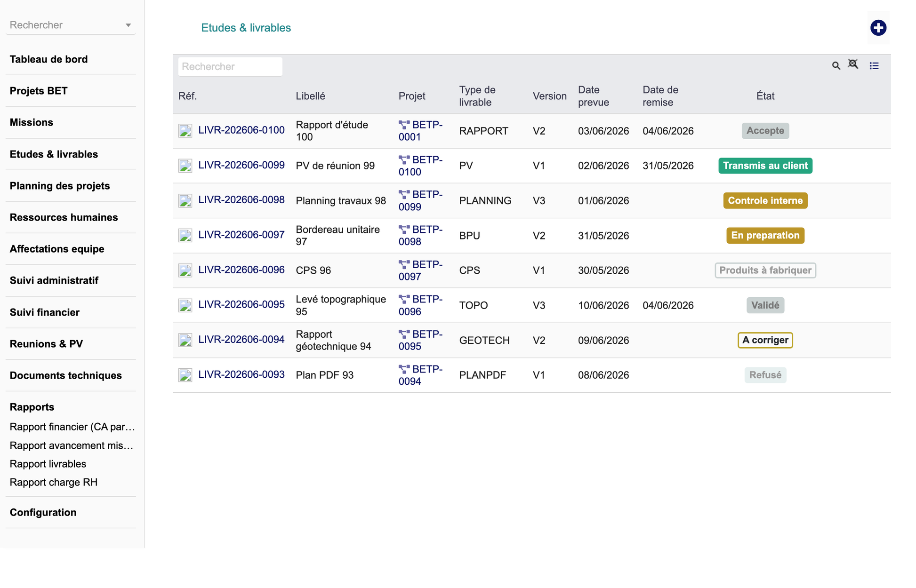This screenshot has height=588, width=916.
Task: Open Suivi administratif menu
Action: point(54,280)
